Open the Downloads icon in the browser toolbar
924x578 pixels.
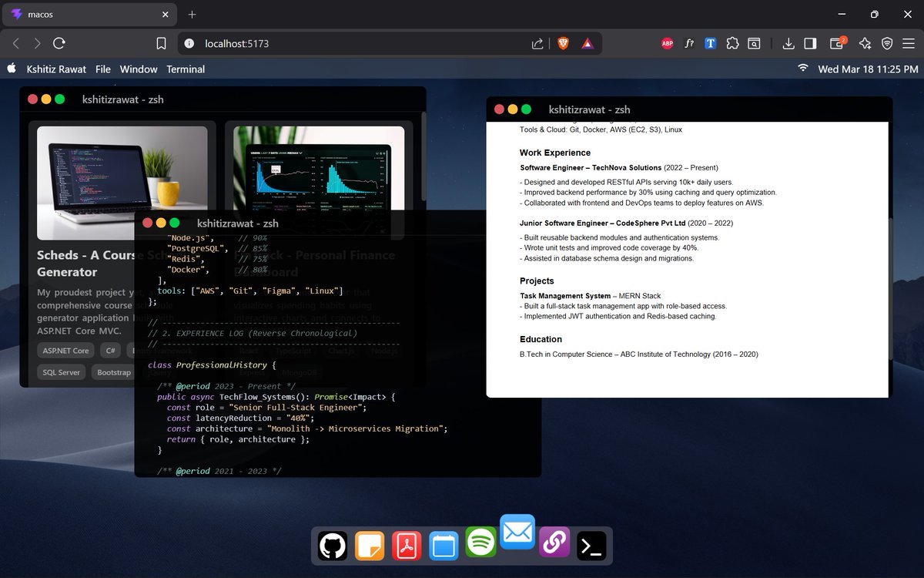click(788, 44)
